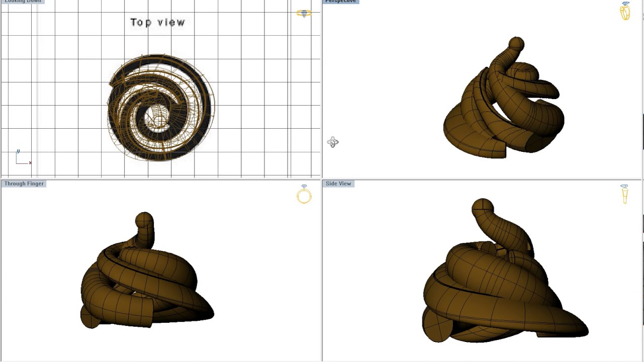Activate the Perspective viewport title
The image size is (644, 362).
341,2
